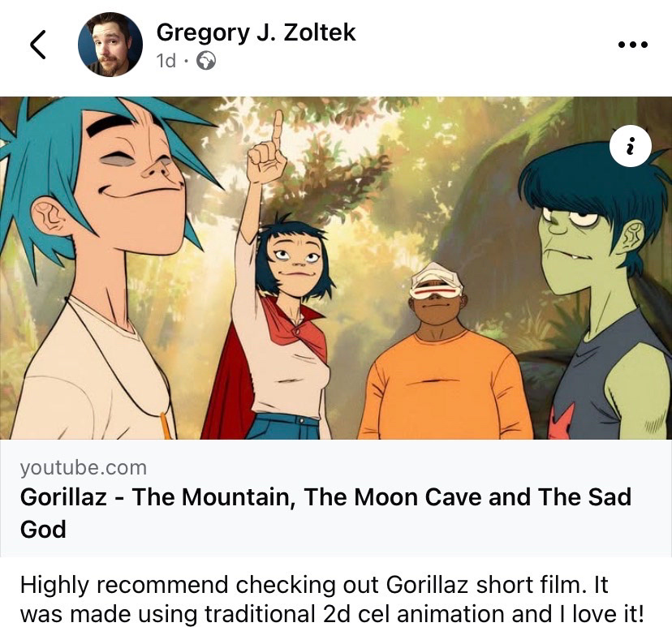The height and width of the screenshot is (627, 672).
Task: Click the word God in the link title
Action: pos(43,530)
